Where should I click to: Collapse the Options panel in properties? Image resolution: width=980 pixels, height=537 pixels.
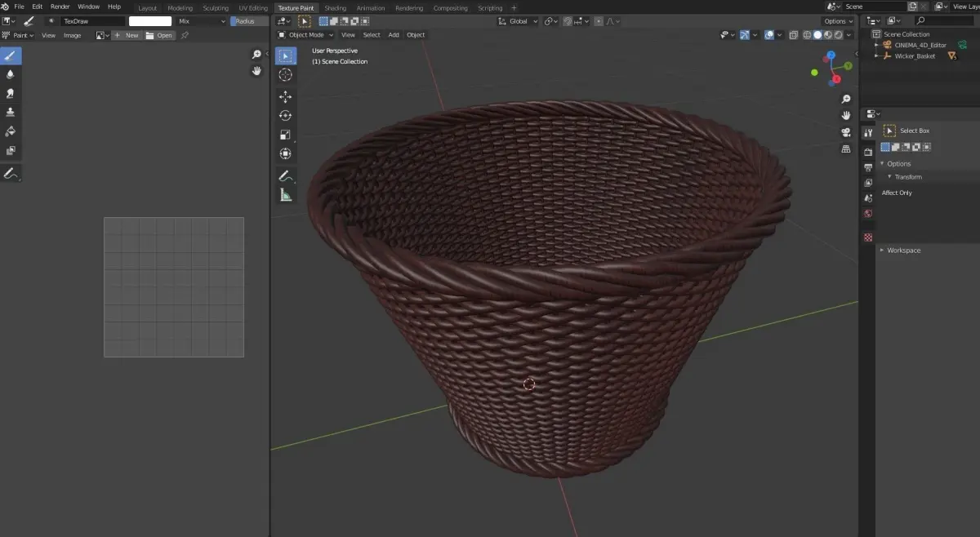pos(882,163)
